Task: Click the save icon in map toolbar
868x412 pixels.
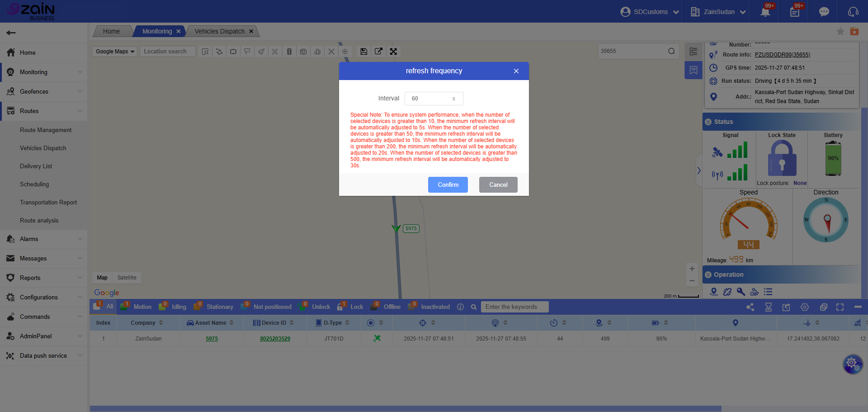Action: tap(363, 52)
